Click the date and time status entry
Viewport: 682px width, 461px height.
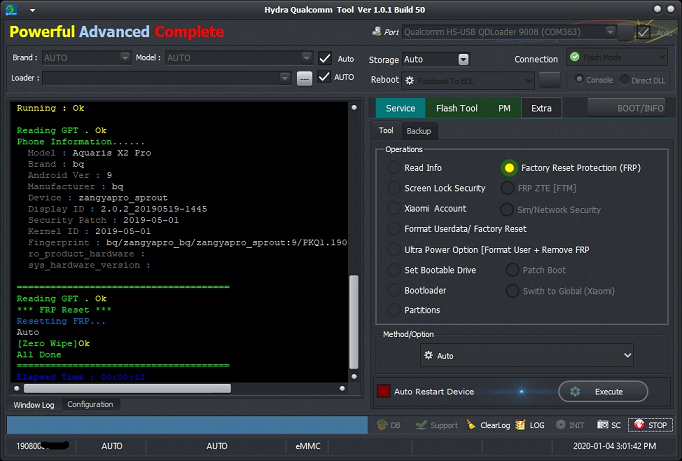point(615,446)
